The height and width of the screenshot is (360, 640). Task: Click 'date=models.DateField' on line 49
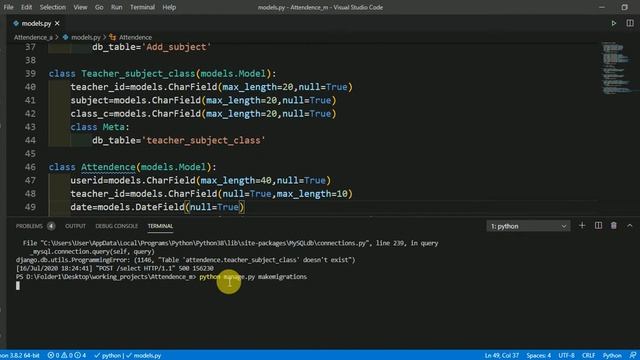tap(127, 207)
